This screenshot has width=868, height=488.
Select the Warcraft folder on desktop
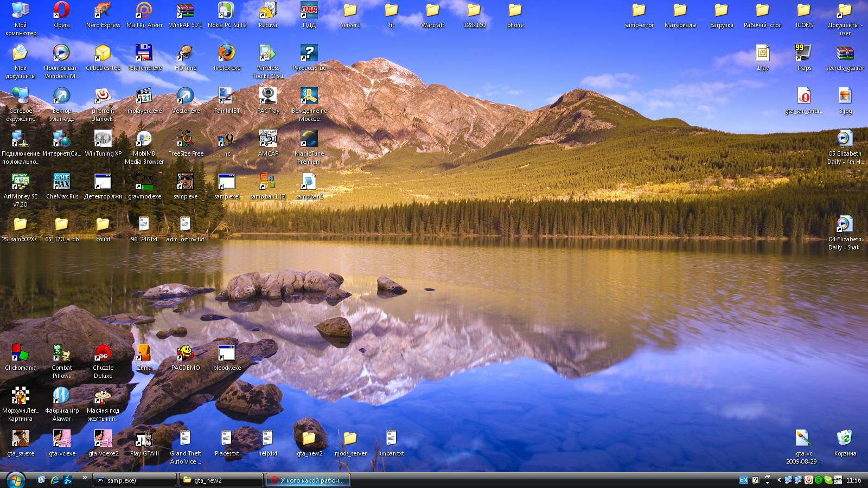(432, 11)
